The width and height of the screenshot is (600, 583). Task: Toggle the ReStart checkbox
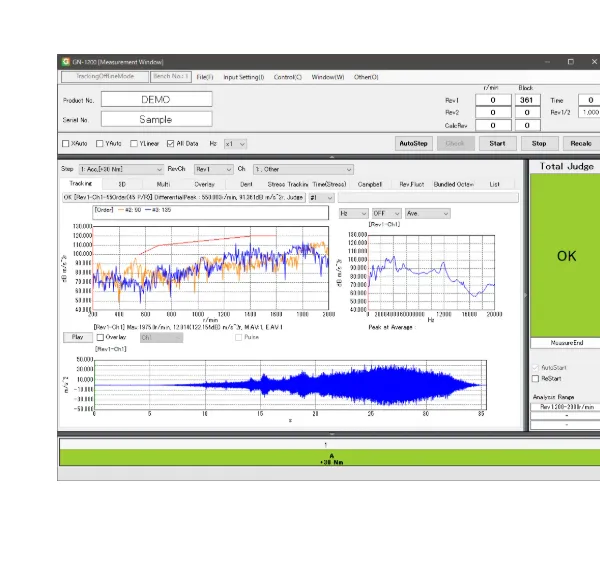tap(535, 379)
